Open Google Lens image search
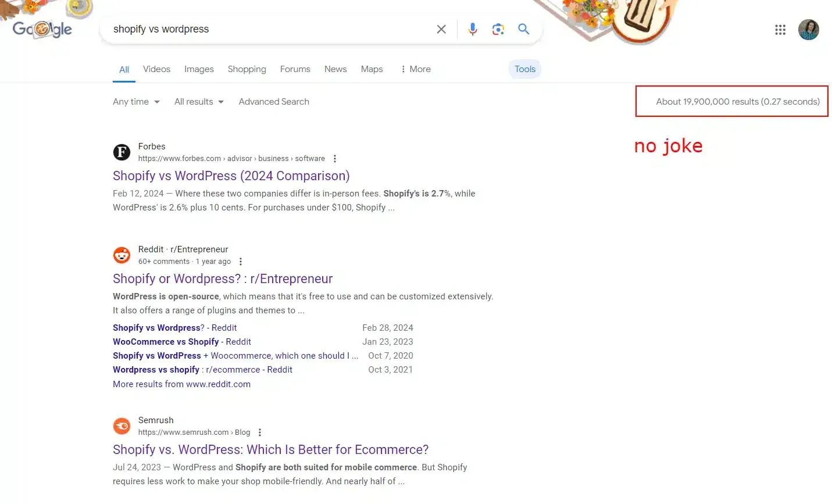Screen dimensions: 832x504 (498, 29)
